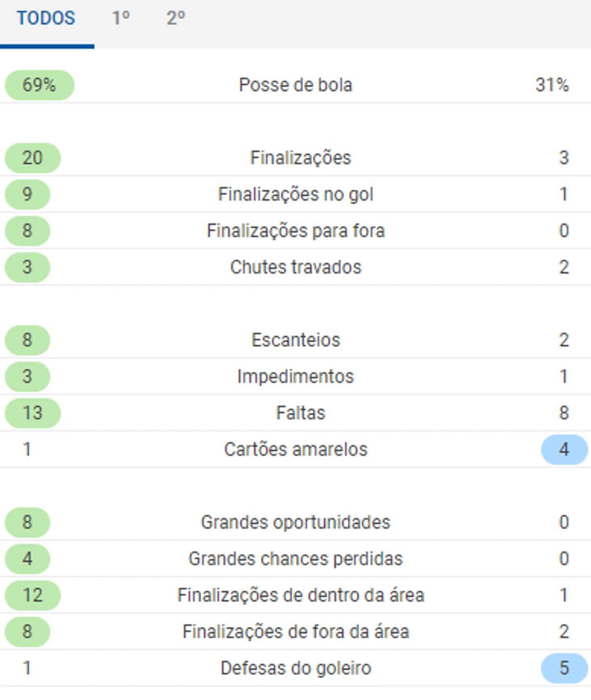Select the TODOS tab
Image resolution: width=591 pixels, height=700 pixels.
coord(46,19)
